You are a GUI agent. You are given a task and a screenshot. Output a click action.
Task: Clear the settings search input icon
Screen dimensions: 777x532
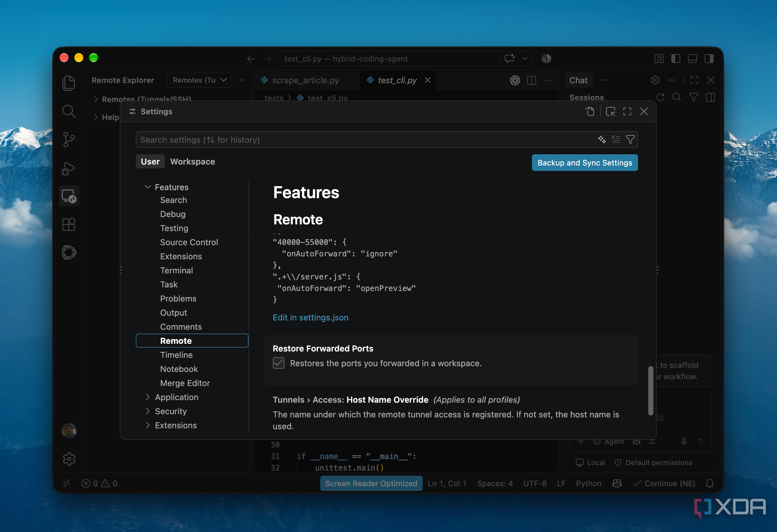click(x=616, y=139)
